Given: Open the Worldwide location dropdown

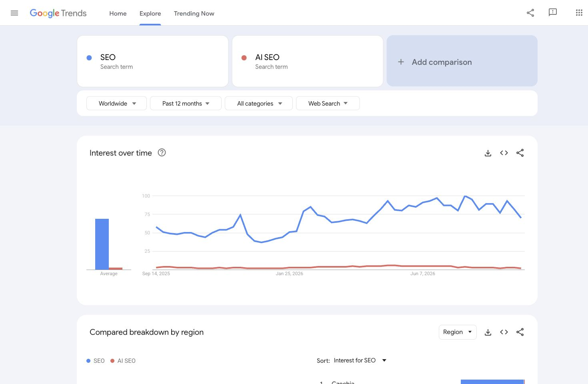Looking at the screenshot, I should point(116,103).
